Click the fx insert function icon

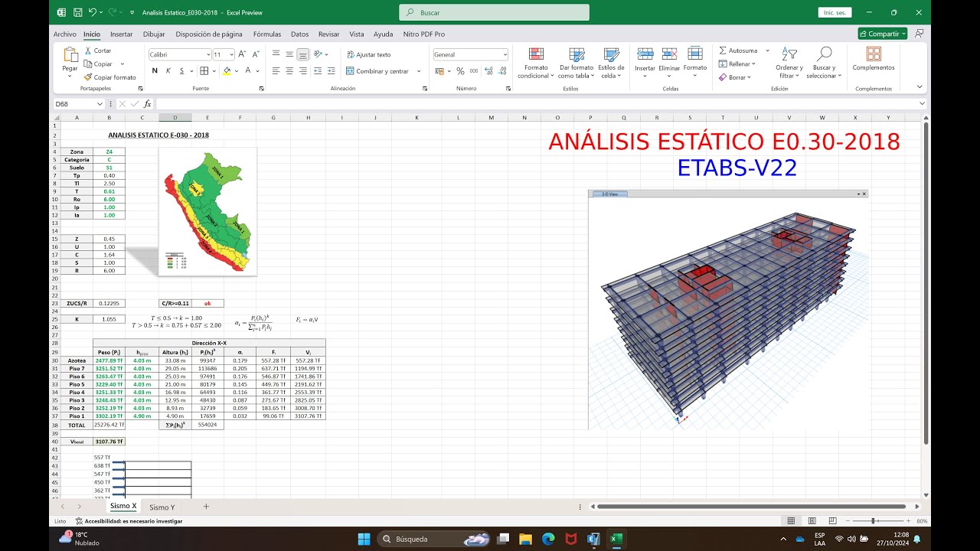click(x=147, y=103)
